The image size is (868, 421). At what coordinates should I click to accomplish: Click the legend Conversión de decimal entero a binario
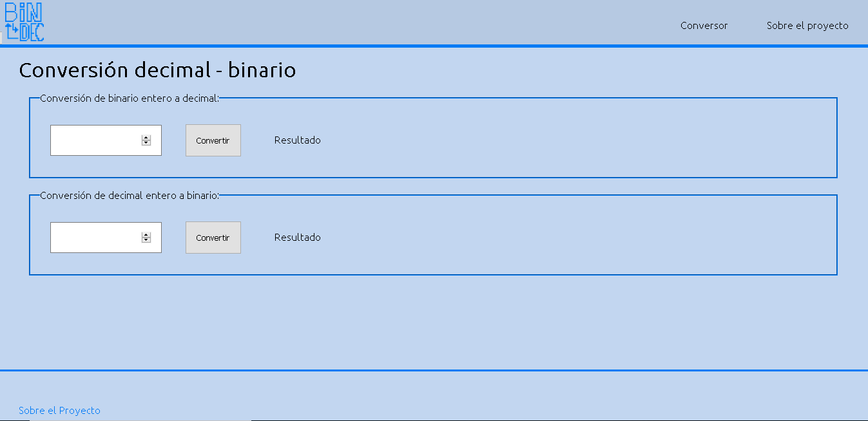coord(130,196)
